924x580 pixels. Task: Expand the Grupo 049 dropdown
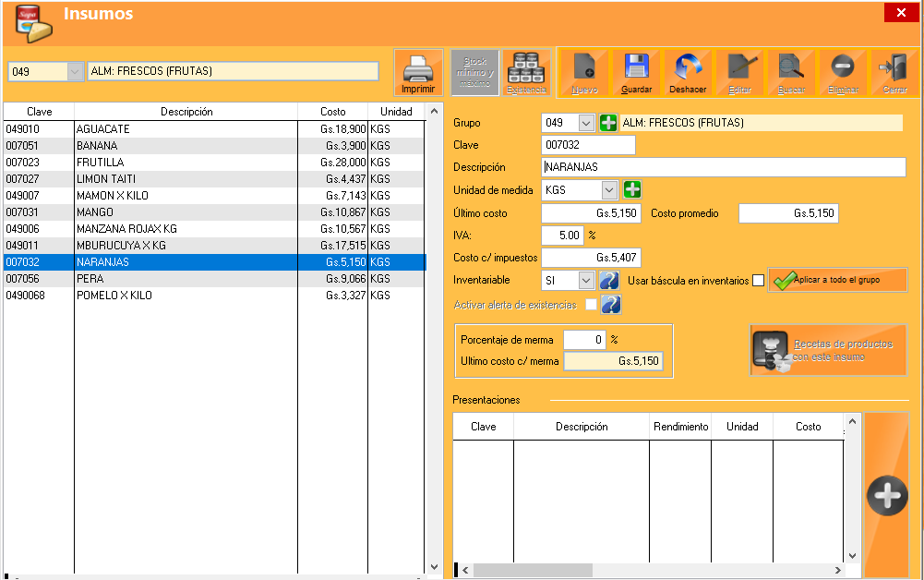[586, 123]
